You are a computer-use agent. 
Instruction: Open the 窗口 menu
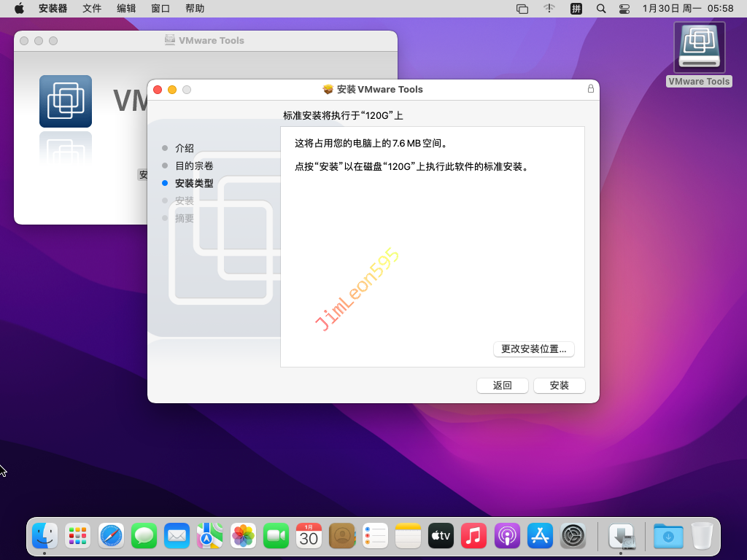(x=160, y=9)
